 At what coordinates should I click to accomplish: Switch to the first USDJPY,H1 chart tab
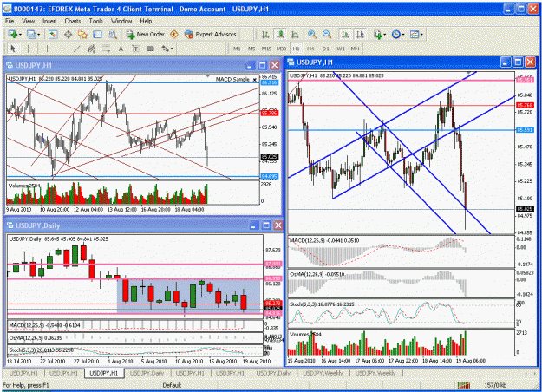(23, 373)
